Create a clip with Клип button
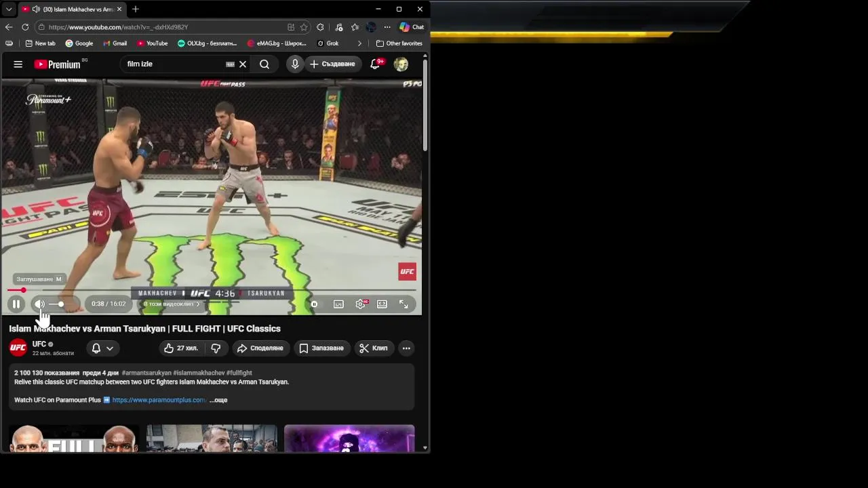Image resolution: width=868 pixels, height=488 pixels. (374, 348)
